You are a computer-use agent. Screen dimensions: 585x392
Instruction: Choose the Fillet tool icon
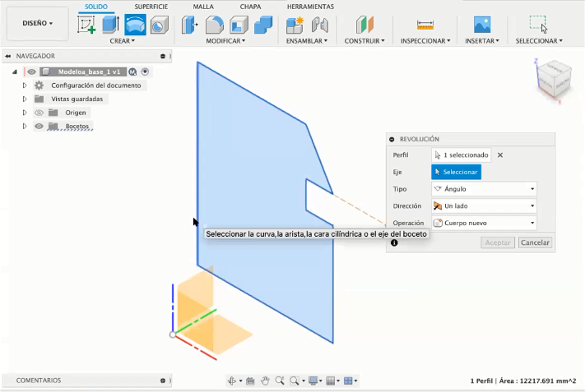215,25
